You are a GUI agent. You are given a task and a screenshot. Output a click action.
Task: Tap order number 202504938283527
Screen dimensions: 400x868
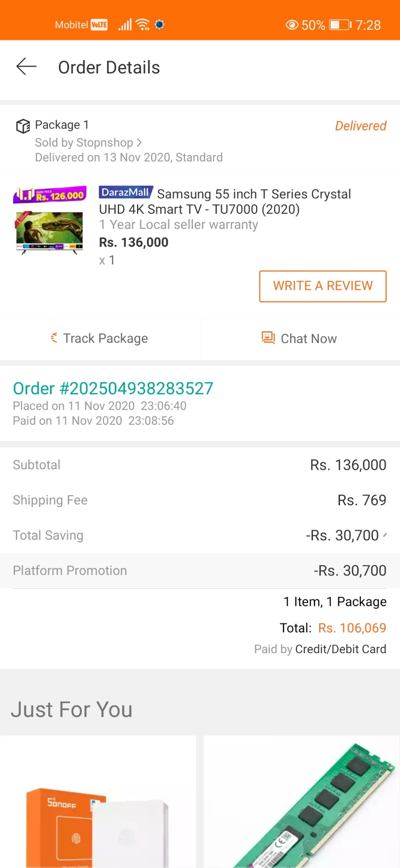click(113, 388)
